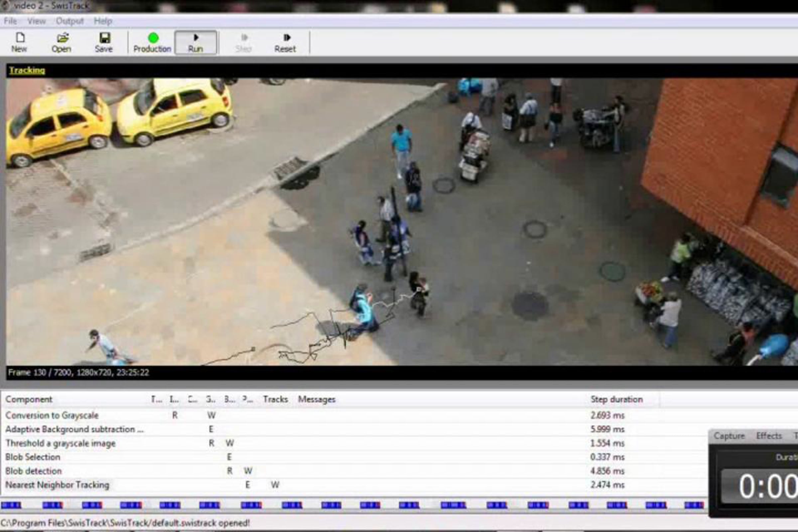
Task: Open the Output menu
Action: [x=69, y=21]
